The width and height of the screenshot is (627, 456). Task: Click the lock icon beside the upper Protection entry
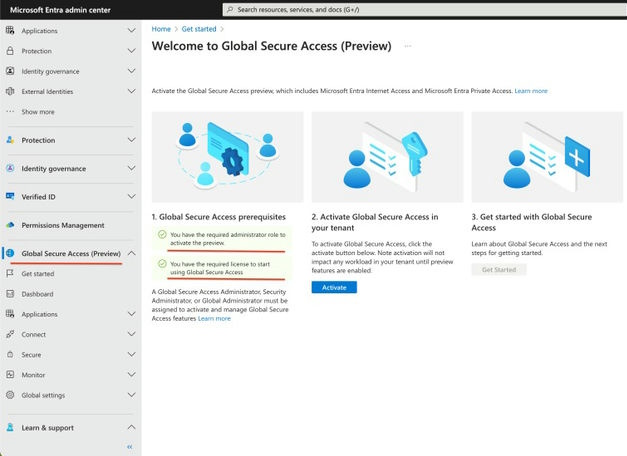pos(10,51)
